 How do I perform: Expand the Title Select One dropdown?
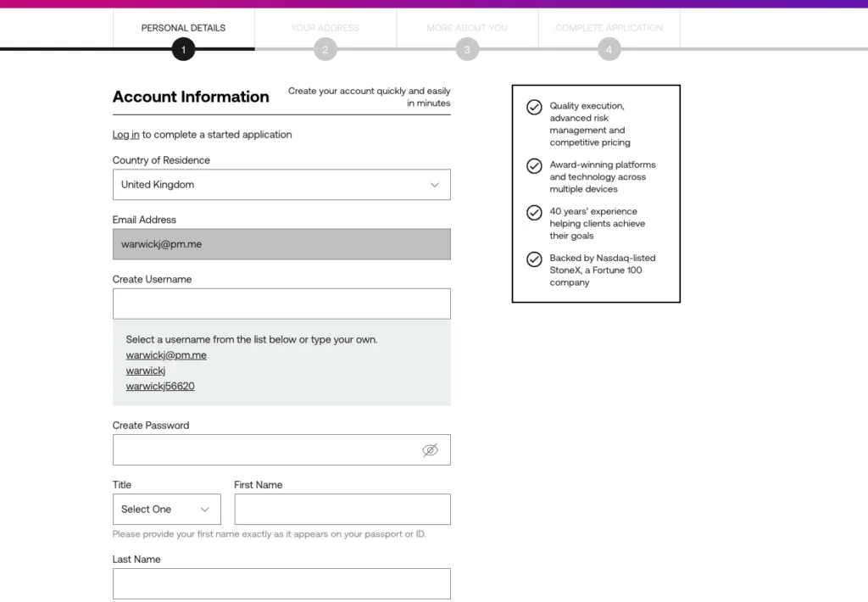point(166,510)
